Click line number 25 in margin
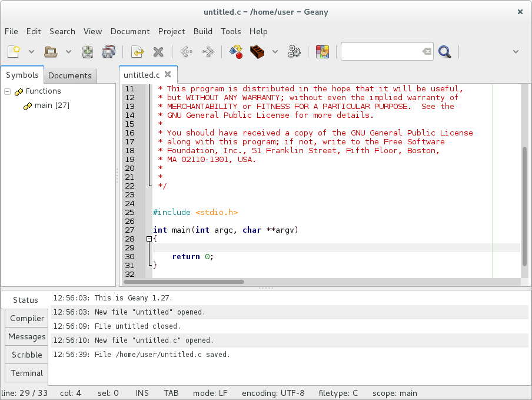This screenshot has width=532, height=400. (130, 213)
